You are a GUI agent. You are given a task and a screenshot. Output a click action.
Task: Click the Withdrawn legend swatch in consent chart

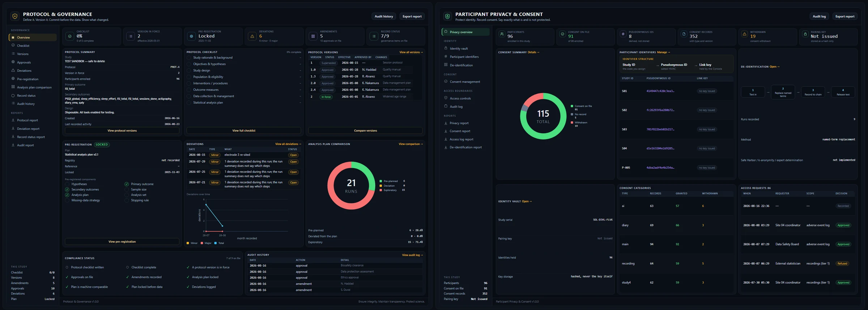click(x=572, y=122)
